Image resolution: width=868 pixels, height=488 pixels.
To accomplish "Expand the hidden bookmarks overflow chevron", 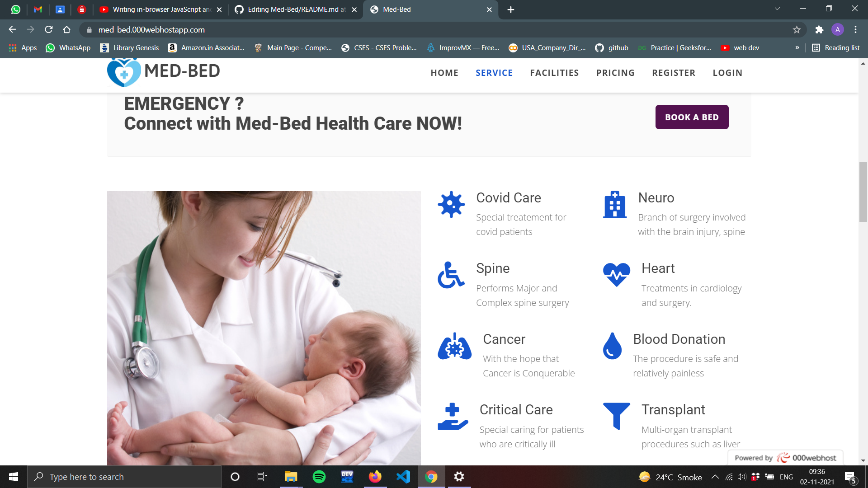I will point(797,47).
